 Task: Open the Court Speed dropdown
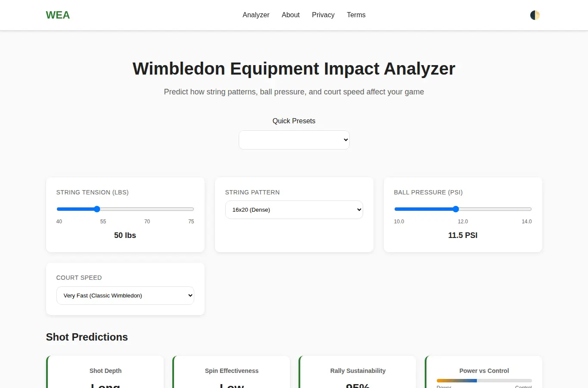tap(125, 295)
